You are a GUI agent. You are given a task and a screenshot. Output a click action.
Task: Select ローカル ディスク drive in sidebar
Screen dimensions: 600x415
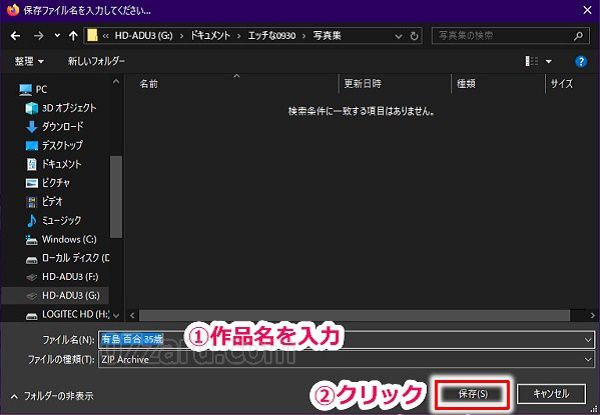click(x=67, y=258)
